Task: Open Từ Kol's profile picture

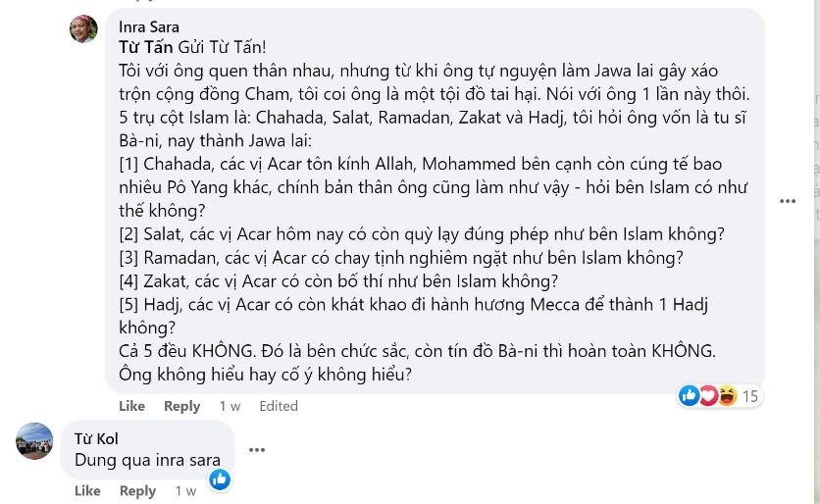Action: [35, 441]
